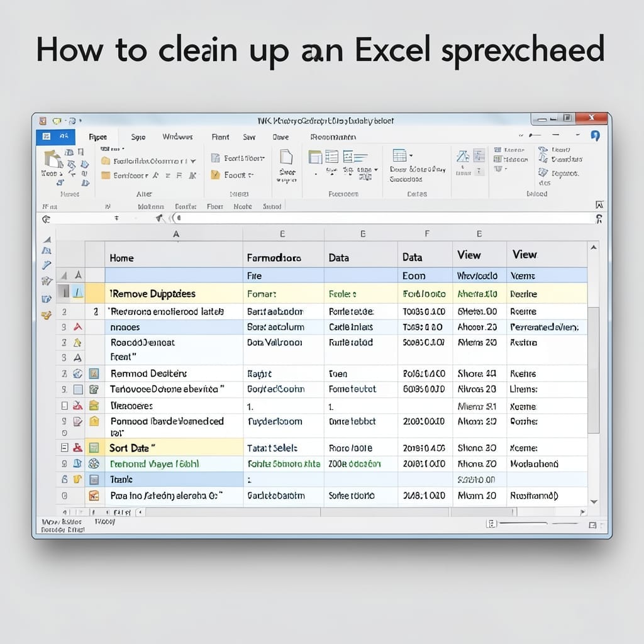
Task: Select the pencil tool in left sidebar
Action: (47, 266)
